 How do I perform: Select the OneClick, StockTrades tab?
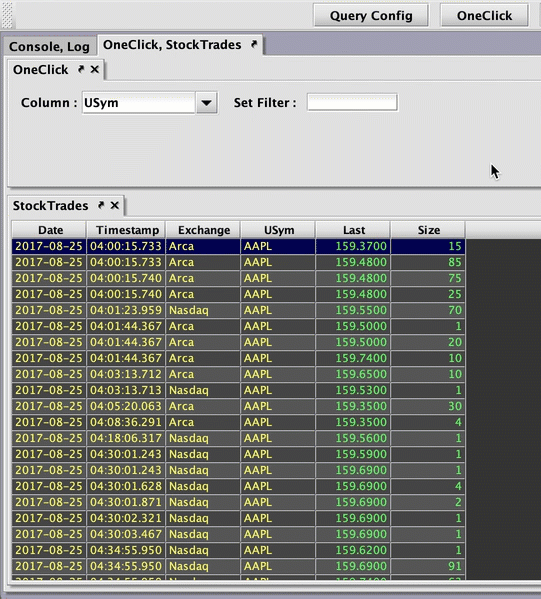pyautogui.click(x=172, y=45)
